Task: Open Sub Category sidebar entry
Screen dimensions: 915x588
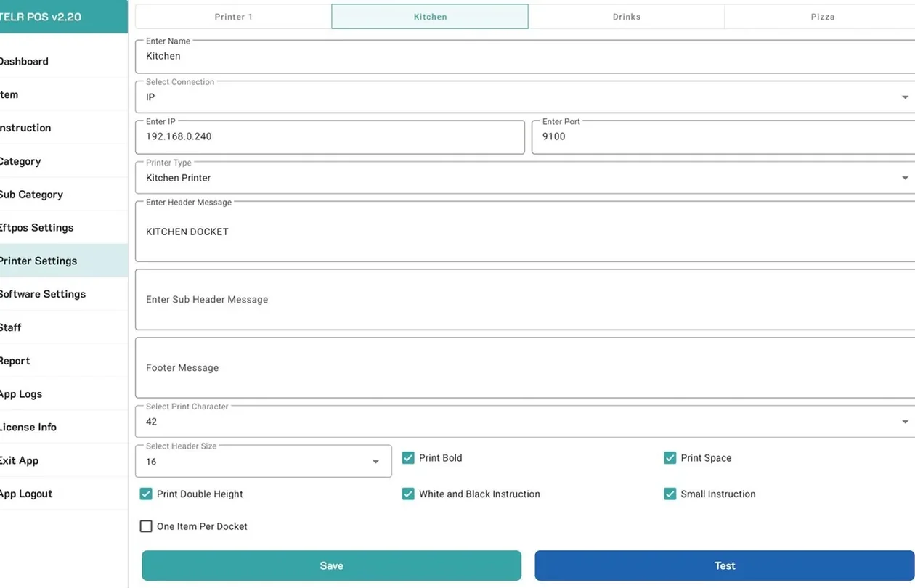Action: 63,195
